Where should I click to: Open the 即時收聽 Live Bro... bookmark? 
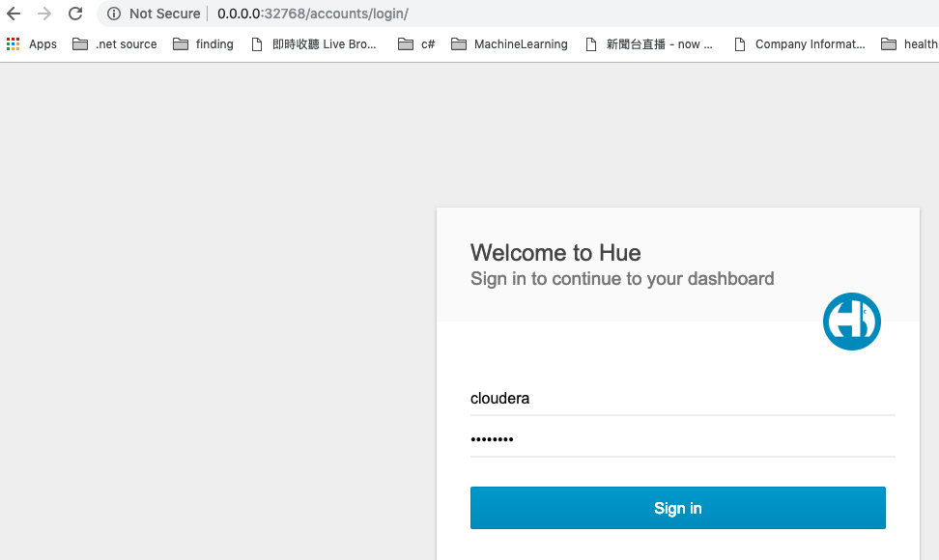point(313,44)
